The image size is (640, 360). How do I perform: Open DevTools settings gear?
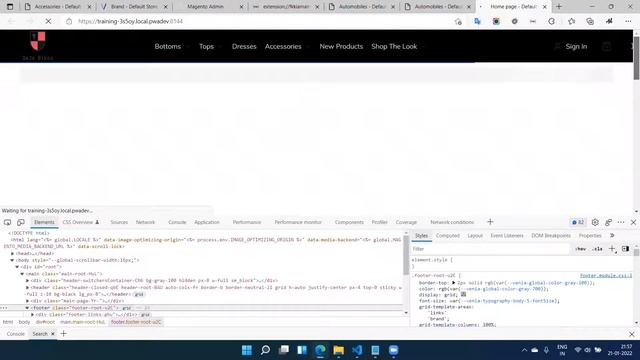pyautogui.click(x=595, y=222)
